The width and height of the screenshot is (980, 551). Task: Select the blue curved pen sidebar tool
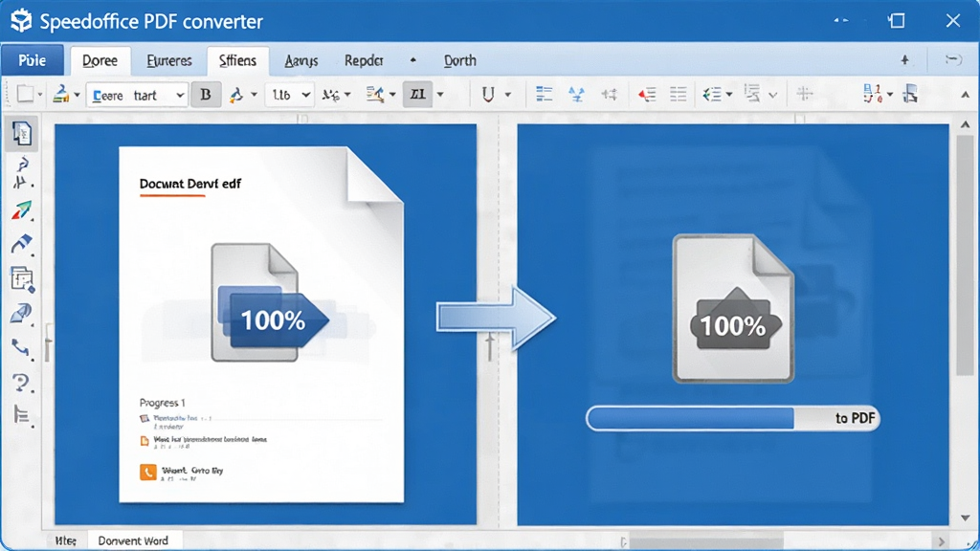22,244
